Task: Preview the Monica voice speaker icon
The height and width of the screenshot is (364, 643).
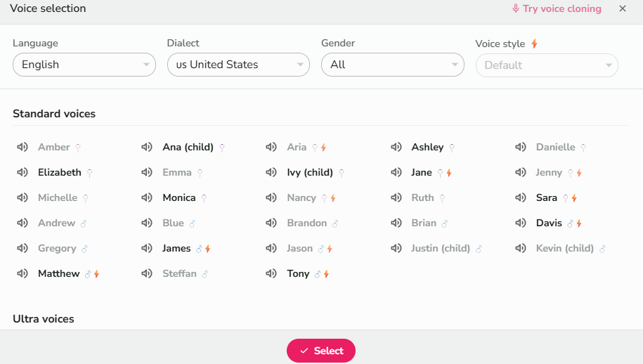Action: [x=147, y=197]
